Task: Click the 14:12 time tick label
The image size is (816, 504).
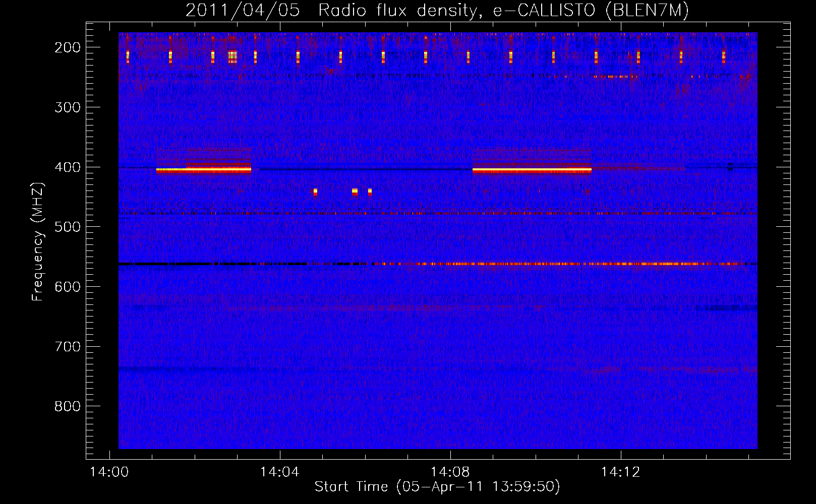Action: click(x=620, y=472)
